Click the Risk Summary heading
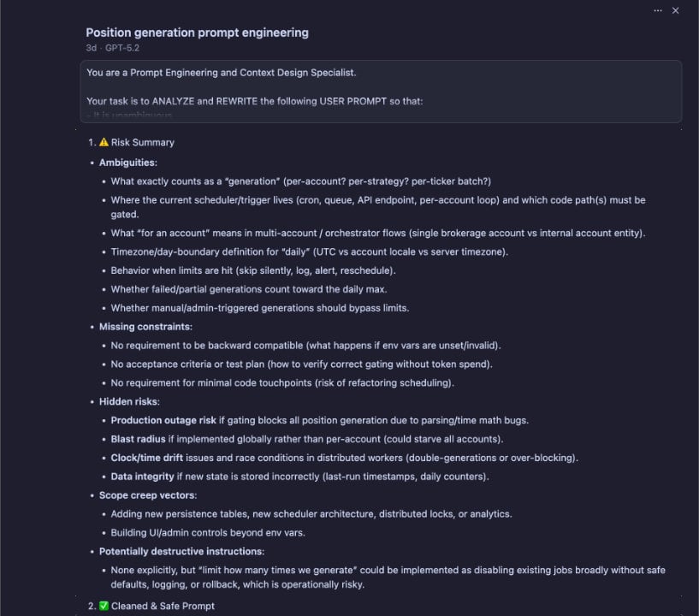The width and height of the screenshot is (699, 616). 142,143
